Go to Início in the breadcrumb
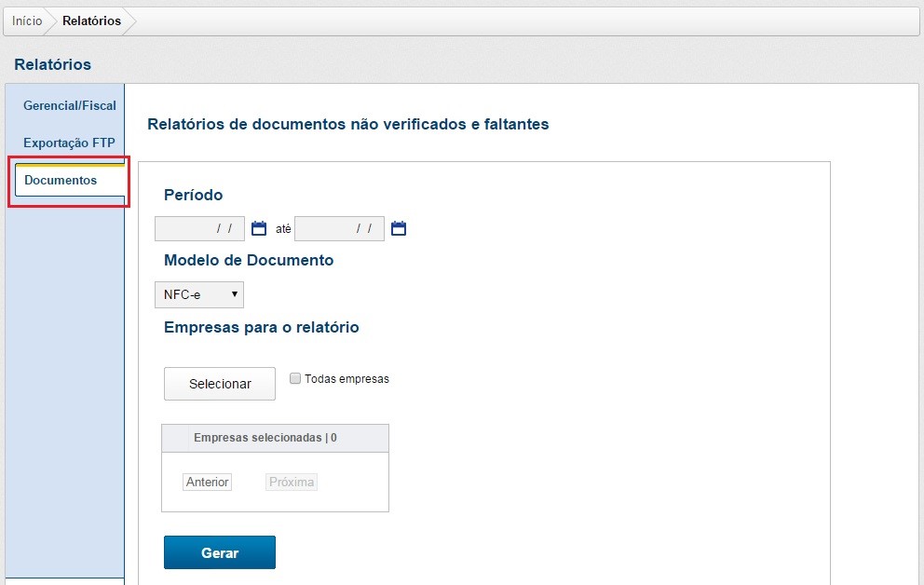924x585 pixels. (27, 20)
